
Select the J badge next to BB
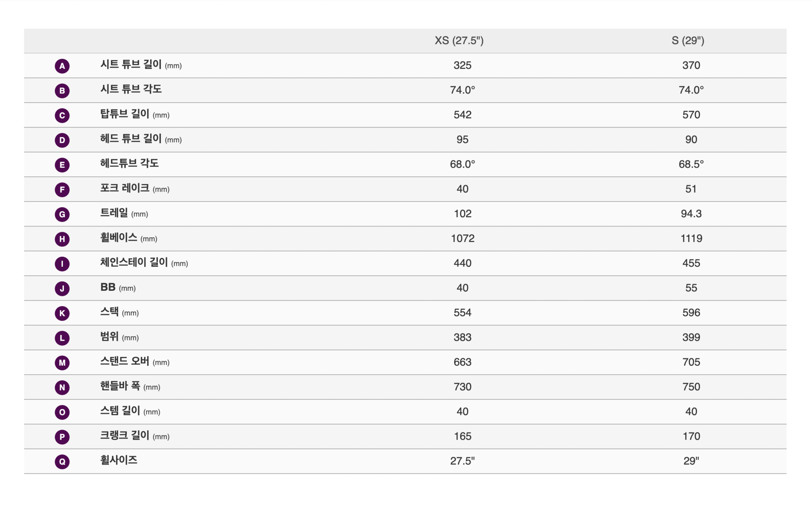point(62,288)
